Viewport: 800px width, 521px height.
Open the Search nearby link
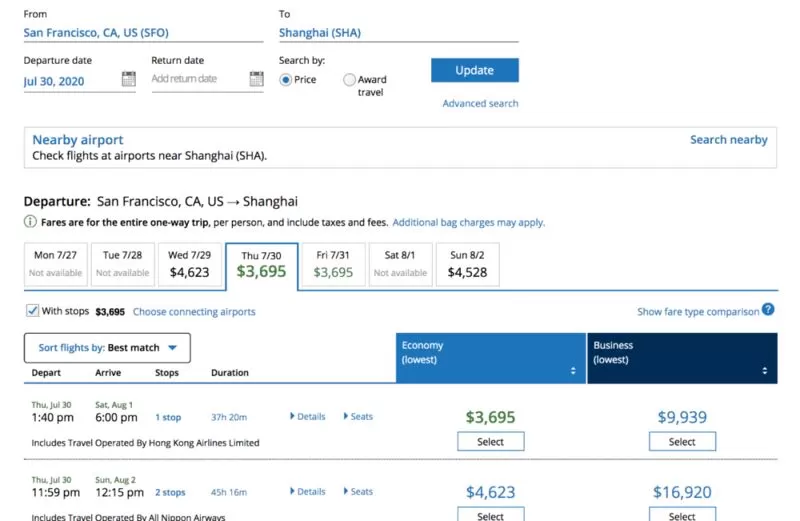pos(729,140)
